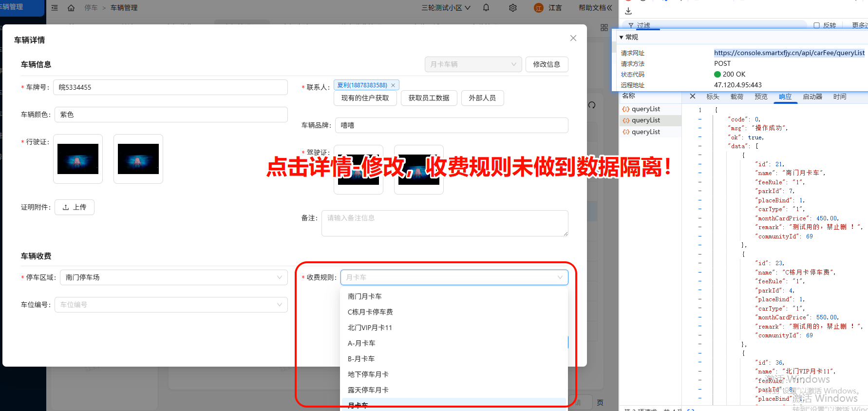Switch to the 响应 tab

coord(785,97)
